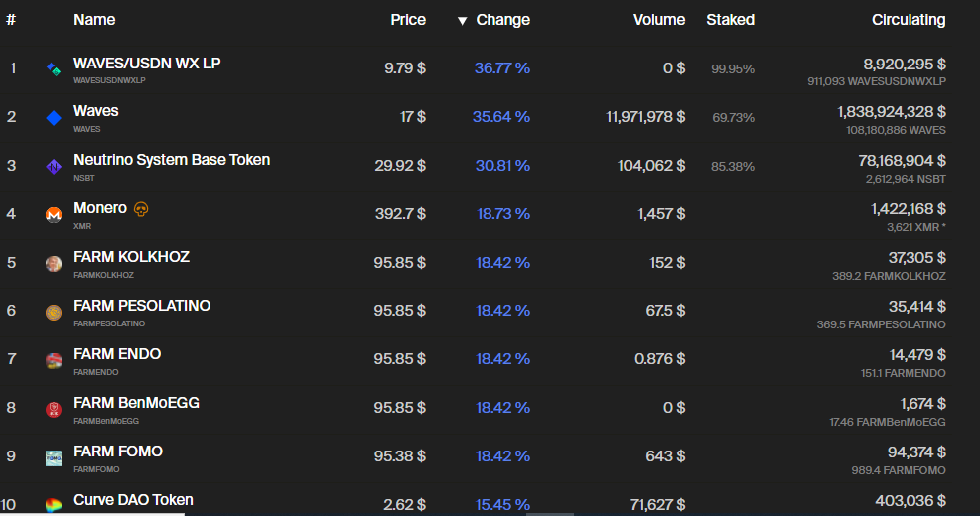Image resolution: width=980 pixels, height=516 pixels.
Task: Click the 104,062 $ volume value
Action: (651, 166)
